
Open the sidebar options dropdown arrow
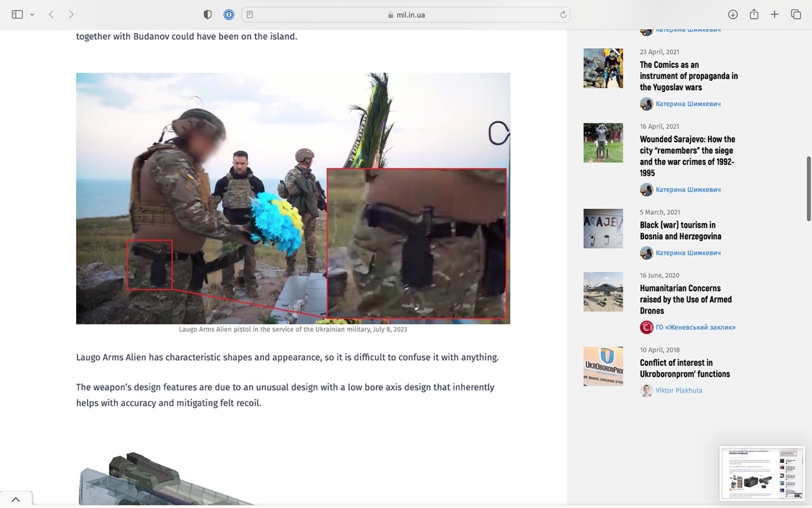coord(32,15)
